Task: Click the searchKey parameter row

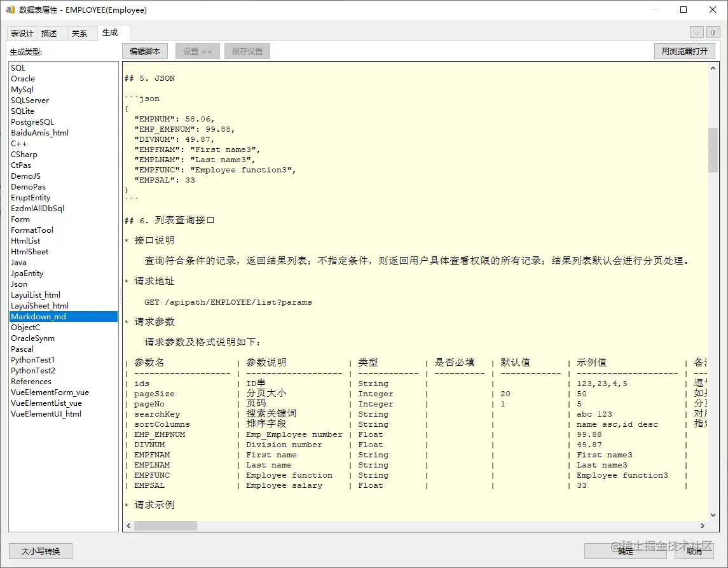Action: (x=416, y=414)
